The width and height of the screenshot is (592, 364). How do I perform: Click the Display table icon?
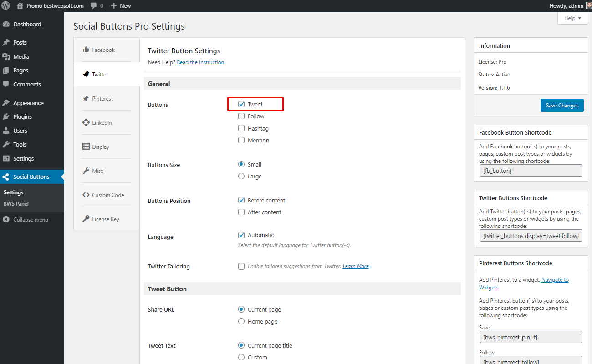[x=86, y=147]
